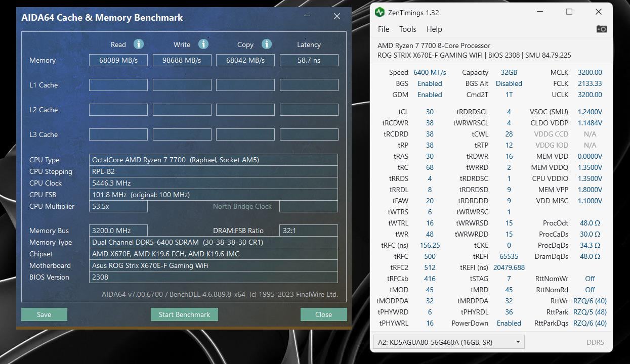Screen dimensions: 630x364
Task: Click the Capacity value 32GB
Action: coord(509,72)
